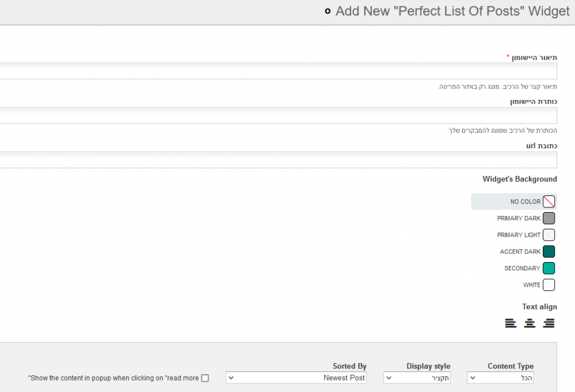Center-align the widget text
The height and width of the screenshot is (392, 575).
(530, 323)
